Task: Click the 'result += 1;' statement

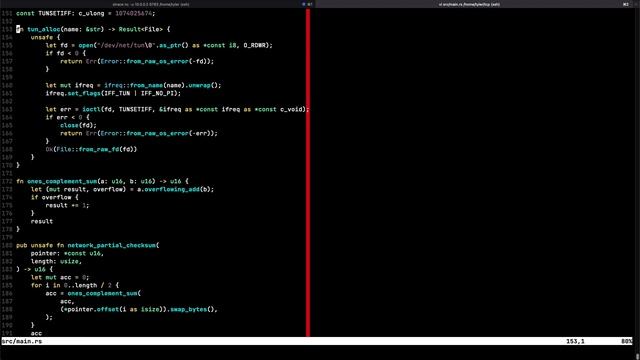Action: (67, 205)
